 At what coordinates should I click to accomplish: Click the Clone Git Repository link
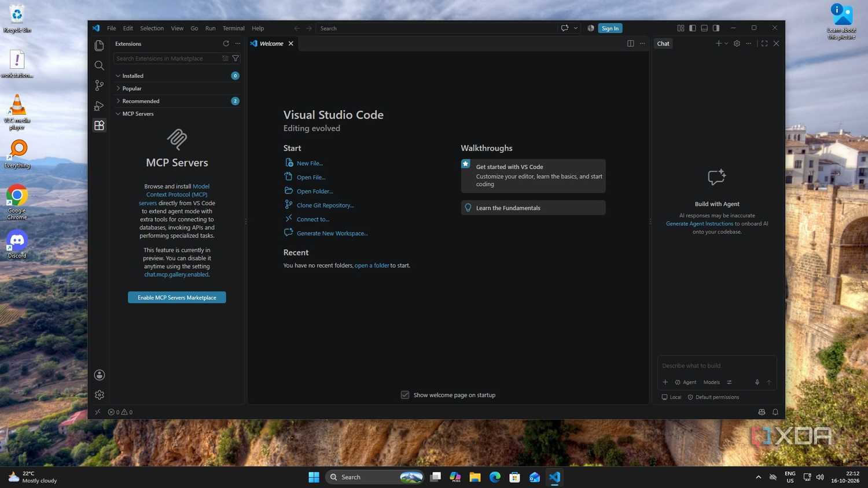coord(325,205)
